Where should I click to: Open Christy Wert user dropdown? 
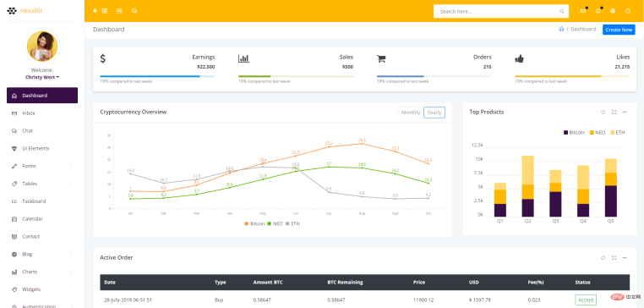(42, 77)
